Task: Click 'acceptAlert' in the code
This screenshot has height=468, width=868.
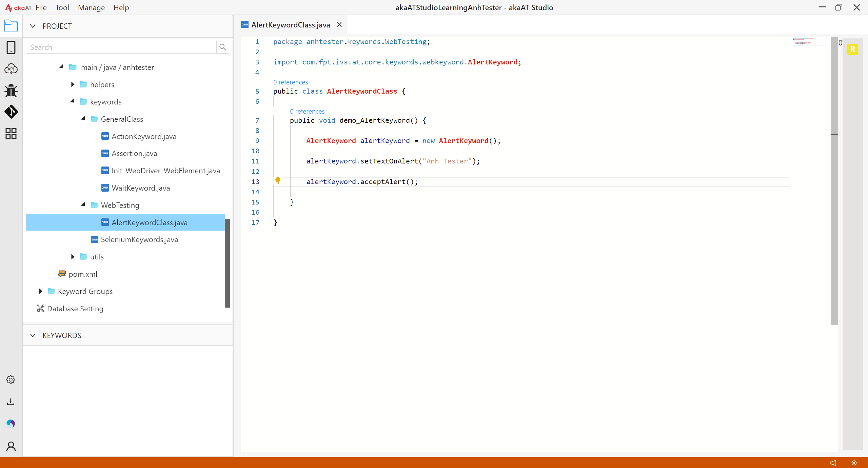Action: [383, 182]
